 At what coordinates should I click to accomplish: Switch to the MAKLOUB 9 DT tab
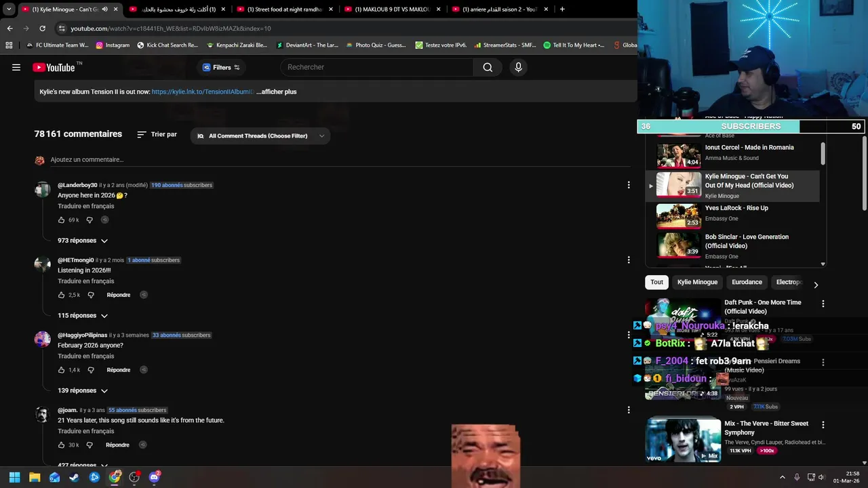(393, 9)
